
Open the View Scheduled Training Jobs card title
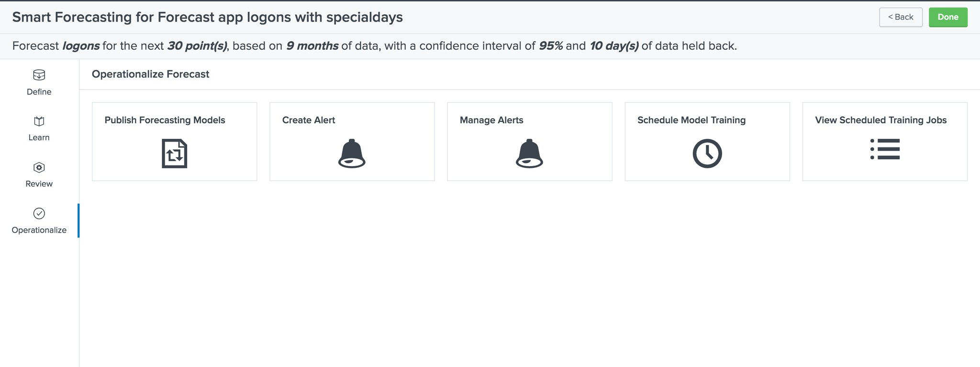(x=881, y=120)
